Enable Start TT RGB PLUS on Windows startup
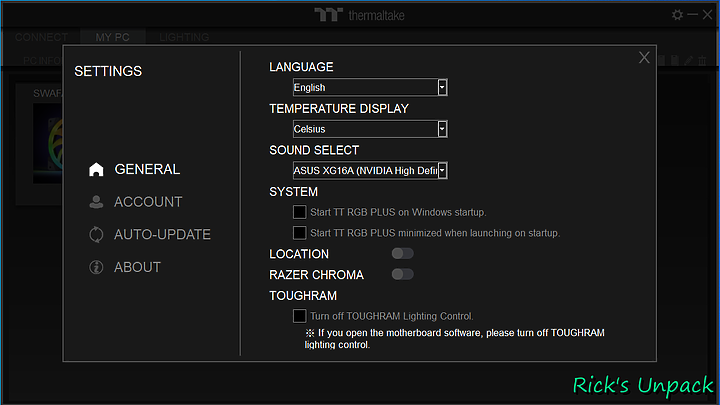 299,212
